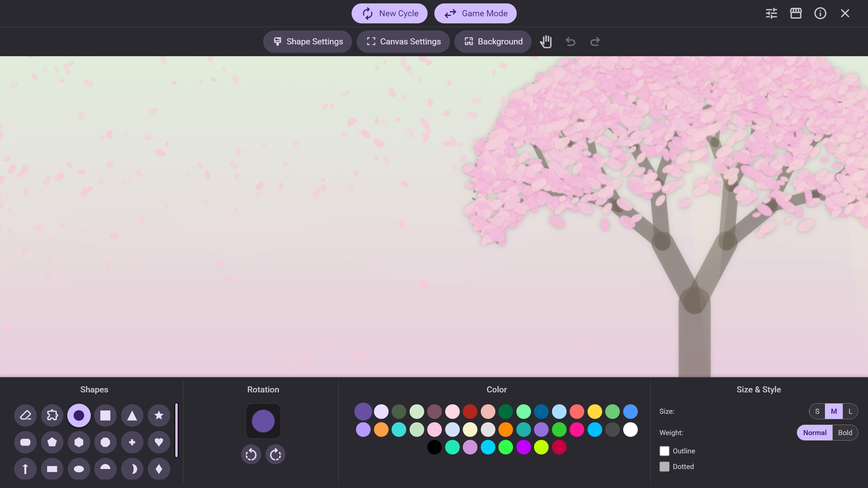The width and height of the screenshot is (868, 488).
Task: Open the Background options
Action: pyautogui.click(x=493, y=41)
